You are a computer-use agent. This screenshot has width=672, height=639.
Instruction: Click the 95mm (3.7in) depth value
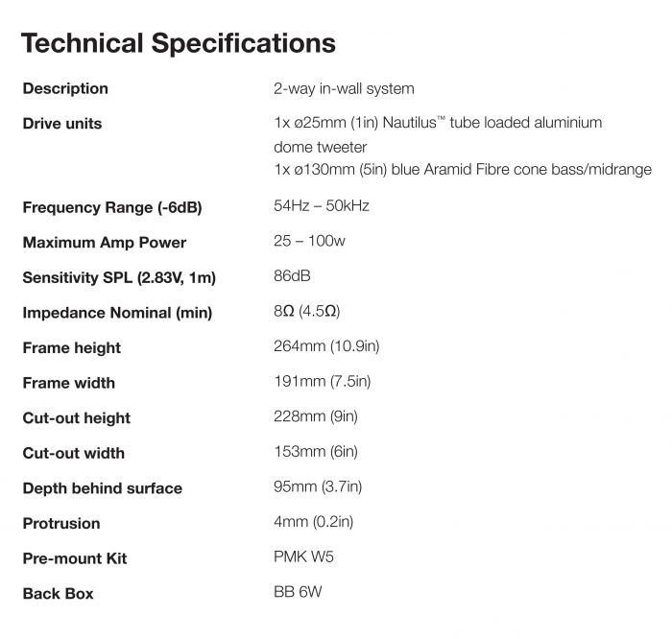[x=318, y=487]
